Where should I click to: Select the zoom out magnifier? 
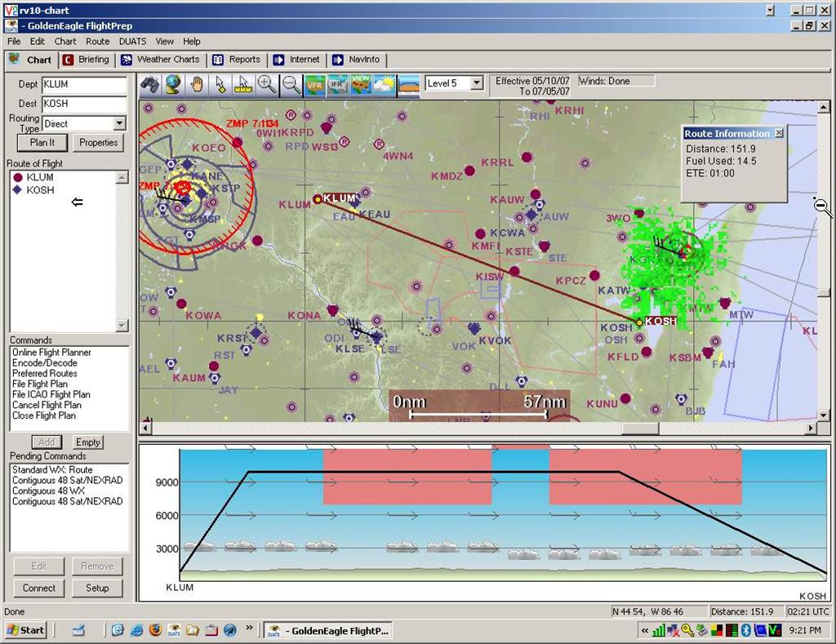coord(291,85)
